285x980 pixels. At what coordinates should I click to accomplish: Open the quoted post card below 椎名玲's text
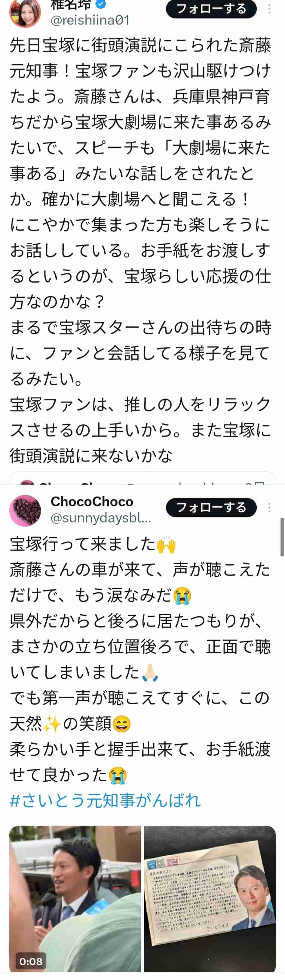point(142,478)
